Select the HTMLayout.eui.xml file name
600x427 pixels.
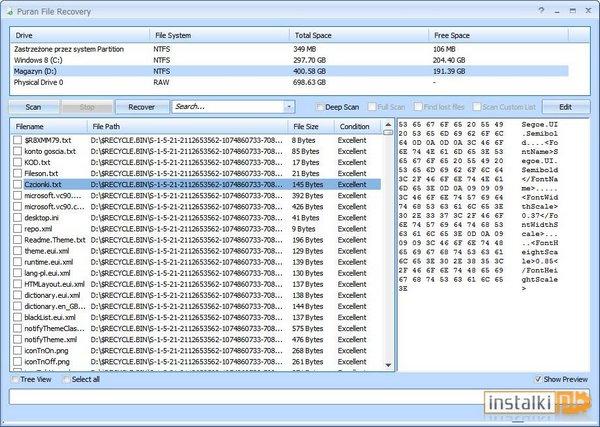click(54, 284)
